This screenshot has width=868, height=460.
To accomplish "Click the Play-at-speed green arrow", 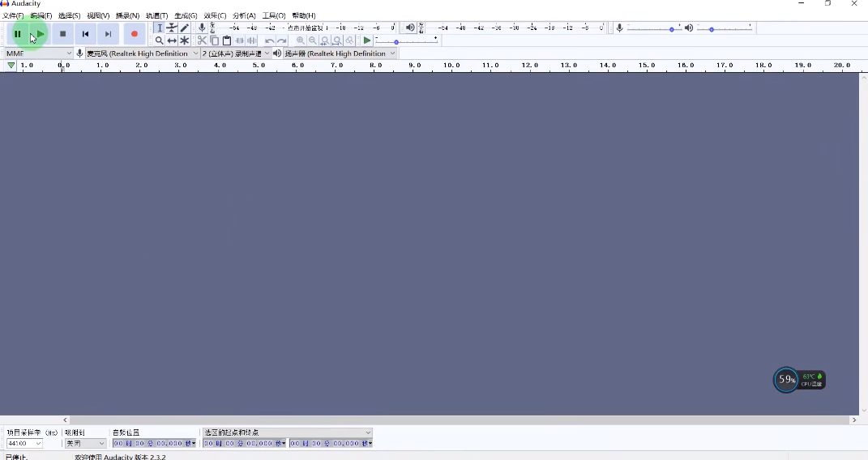I will pyautogui.click(x=367, y=40).
